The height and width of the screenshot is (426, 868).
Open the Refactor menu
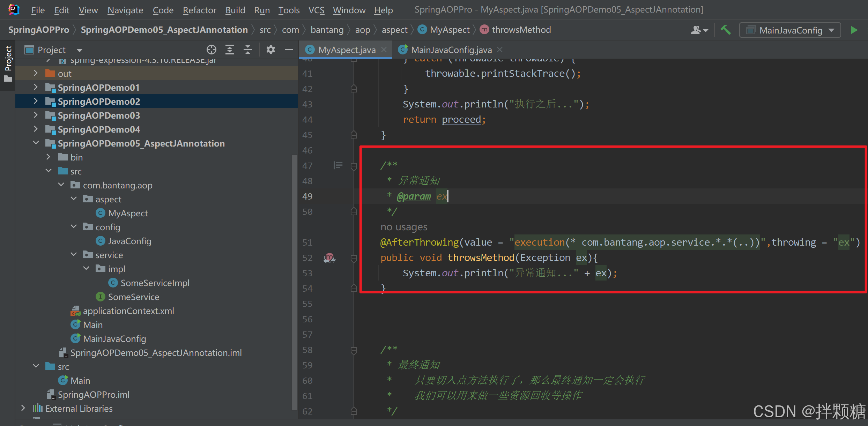click(199, 10)
